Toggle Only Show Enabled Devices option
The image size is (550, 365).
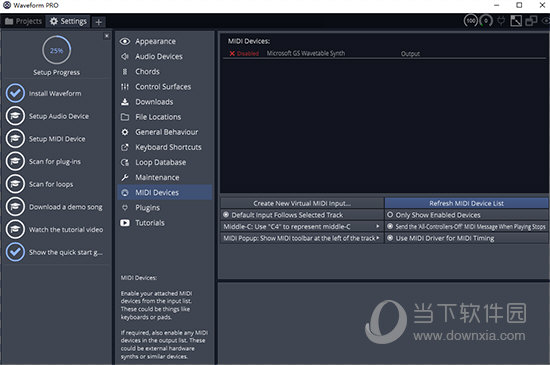pyautogui.click(x=466, y=215)
